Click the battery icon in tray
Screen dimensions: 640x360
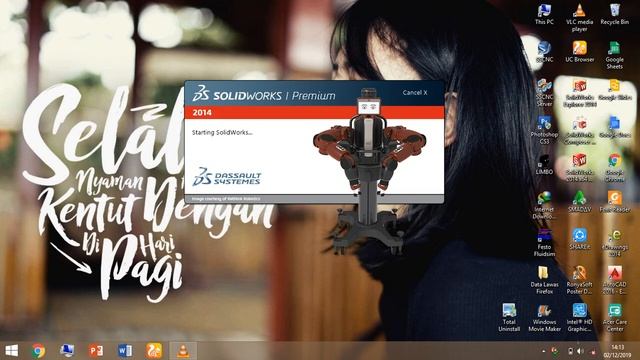click(x=570, y=351)
